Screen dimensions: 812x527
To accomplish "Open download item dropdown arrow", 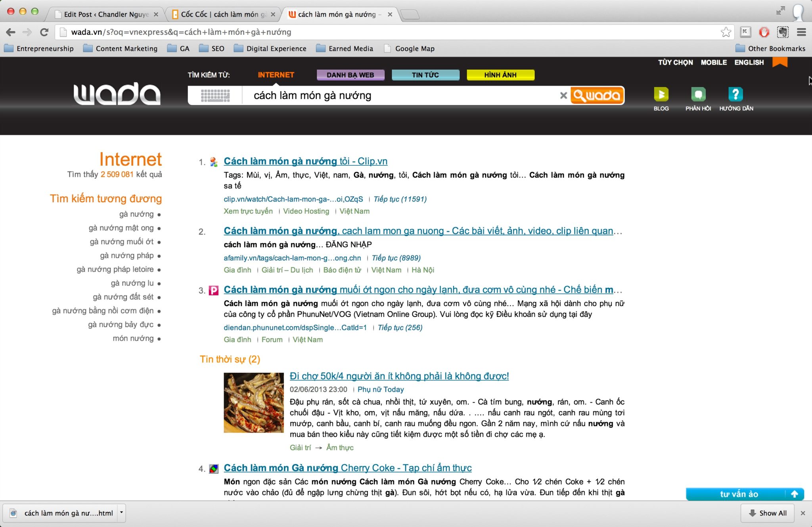I will [121, 512].
